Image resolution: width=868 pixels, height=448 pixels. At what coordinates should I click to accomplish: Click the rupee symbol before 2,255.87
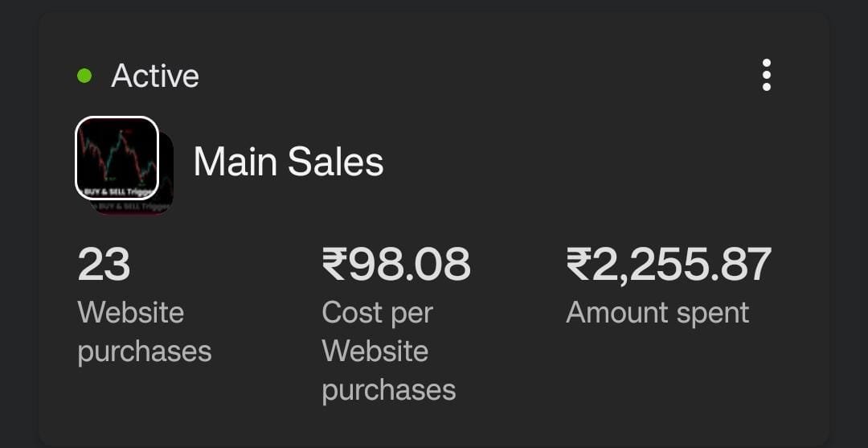click(x=579, y=265)
